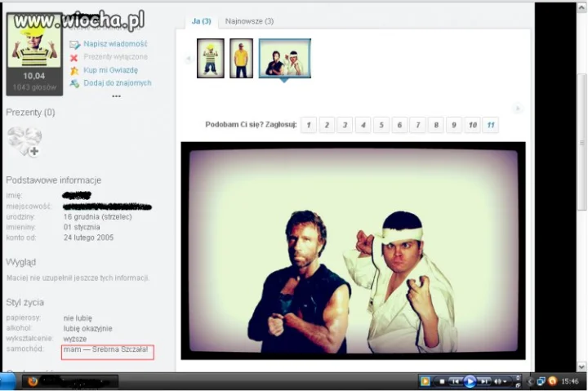Click the Firefox icon in the taskbar
588x391 pixels.
(x=33, y=382)
